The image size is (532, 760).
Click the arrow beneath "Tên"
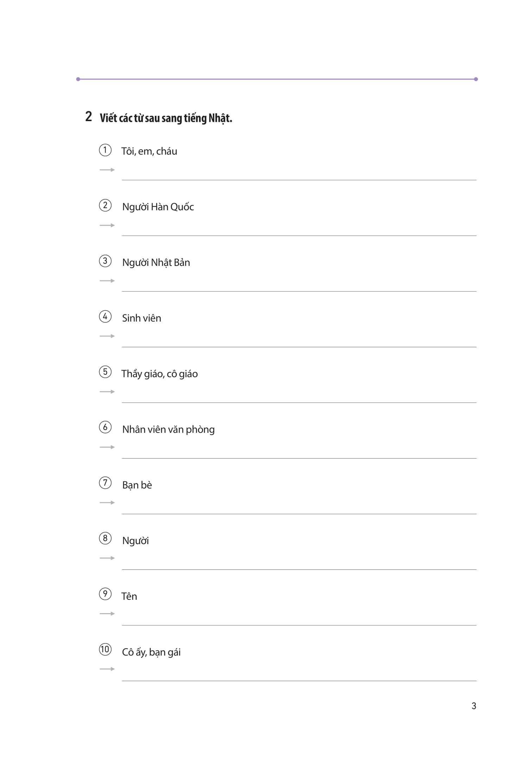tap(107, 613)
